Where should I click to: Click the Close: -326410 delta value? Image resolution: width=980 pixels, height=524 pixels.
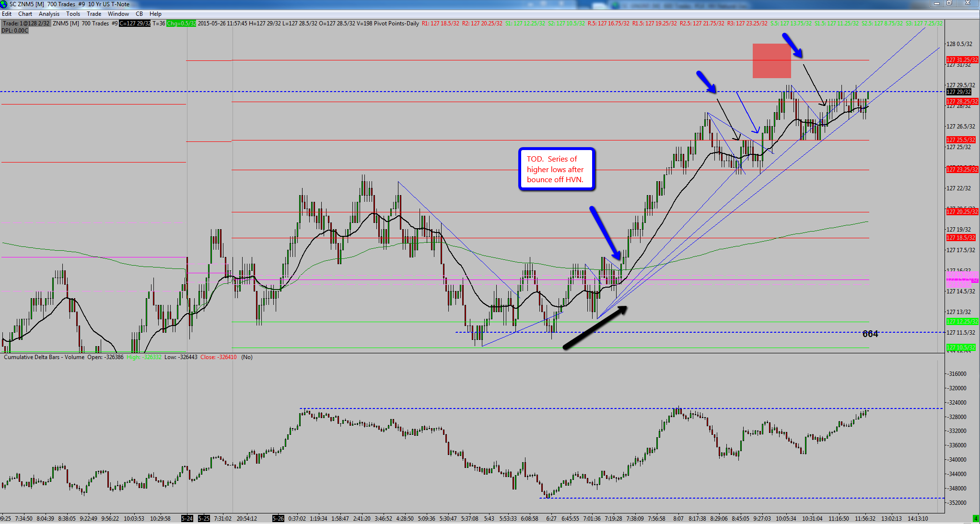(219, 357)
